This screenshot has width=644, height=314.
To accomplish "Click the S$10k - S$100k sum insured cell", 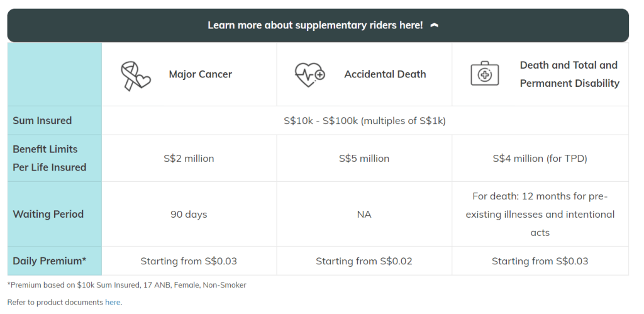I will click(364, 120).
